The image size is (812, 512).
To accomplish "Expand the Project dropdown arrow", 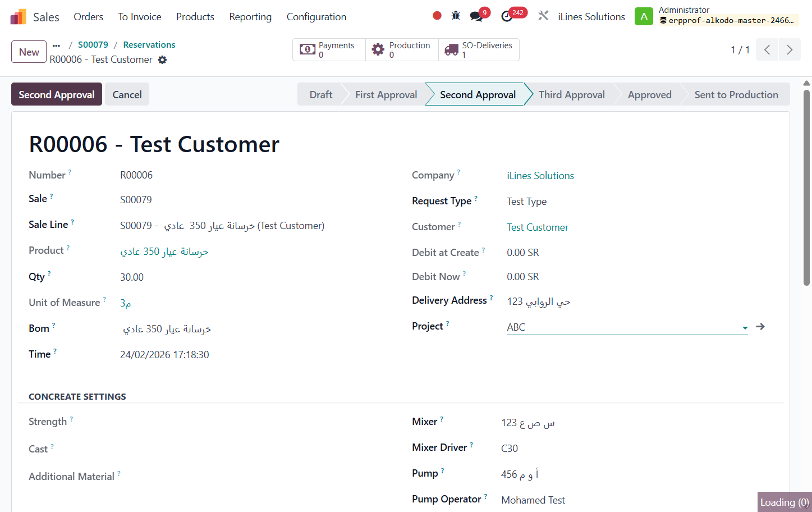I will point(745,328).
